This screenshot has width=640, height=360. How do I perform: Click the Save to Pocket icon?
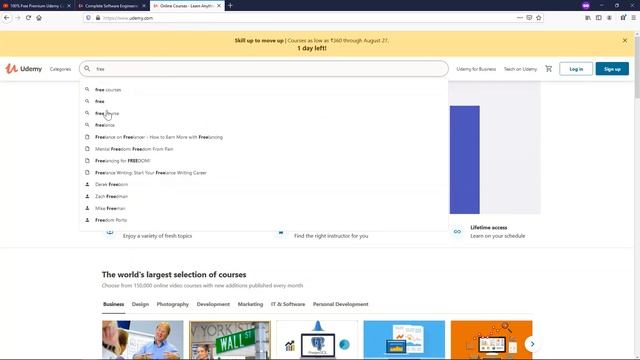click(529, 18)
